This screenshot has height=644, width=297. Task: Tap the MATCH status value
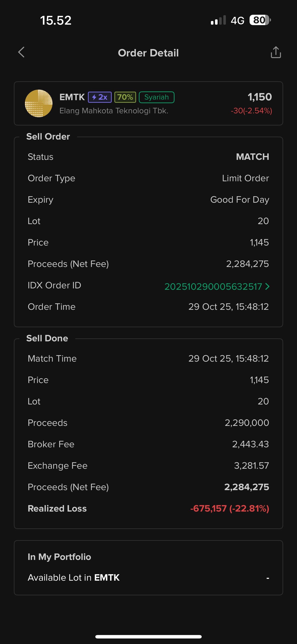253,157
